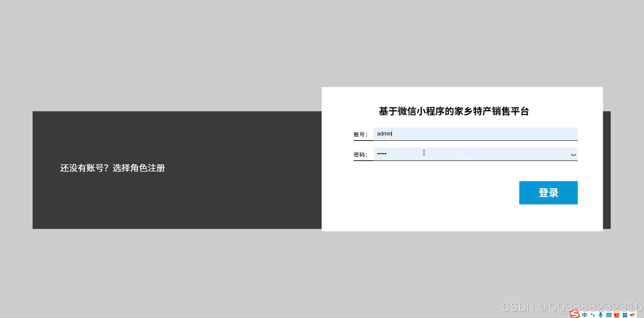Activate voice input with the microphone icon
644x318 pixels.
click(x=601, y=315)
